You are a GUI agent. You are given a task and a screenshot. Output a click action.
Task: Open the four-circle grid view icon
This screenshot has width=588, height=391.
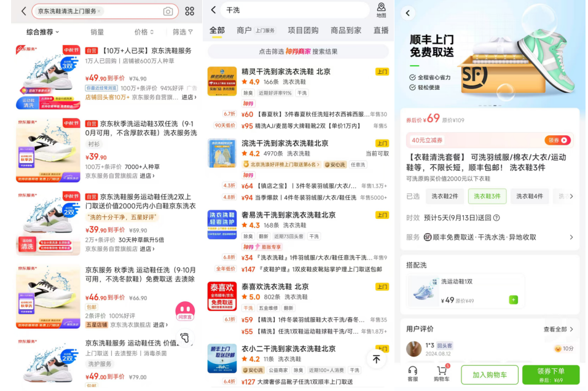pos(189,11)
